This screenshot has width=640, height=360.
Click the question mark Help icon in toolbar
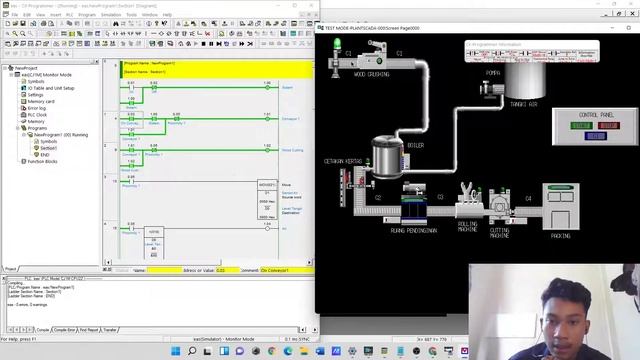(157, 24)
